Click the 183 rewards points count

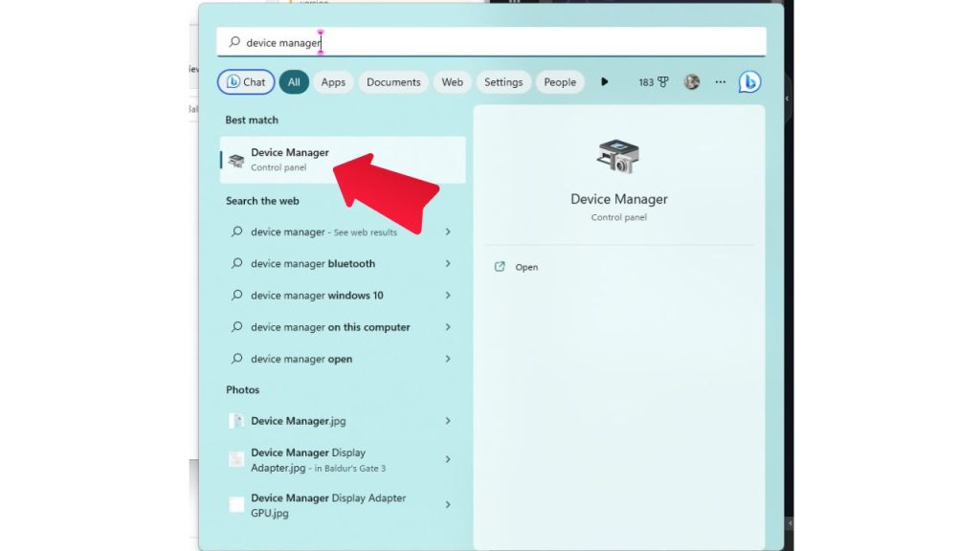click(646, 82)
